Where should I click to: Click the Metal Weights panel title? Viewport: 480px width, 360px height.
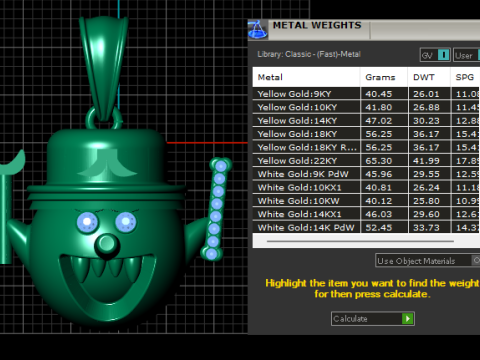tap(317, 25)
